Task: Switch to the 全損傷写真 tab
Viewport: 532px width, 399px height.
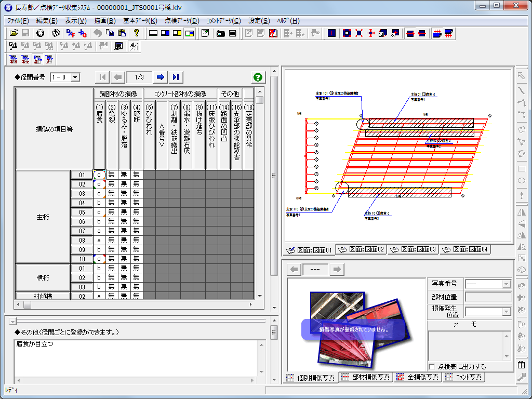Action: 418,377
